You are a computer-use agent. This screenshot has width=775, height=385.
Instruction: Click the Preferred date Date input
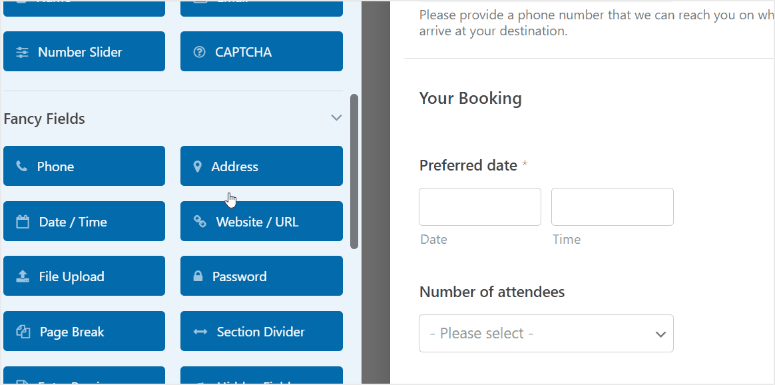[x=480, y=207]
